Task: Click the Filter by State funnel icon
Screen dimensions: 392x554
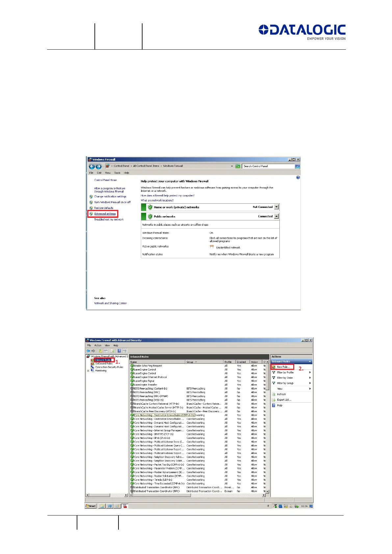Action: tap(274, 378)
